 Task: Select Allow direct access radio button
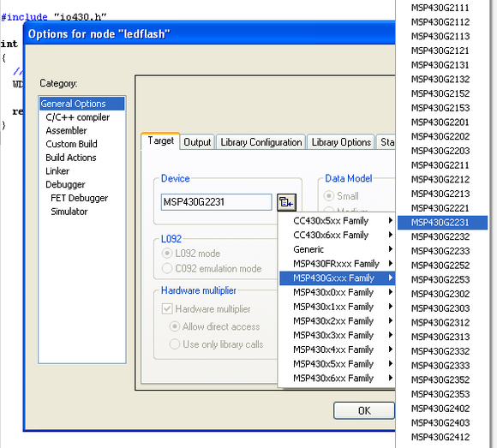(214, 326)
